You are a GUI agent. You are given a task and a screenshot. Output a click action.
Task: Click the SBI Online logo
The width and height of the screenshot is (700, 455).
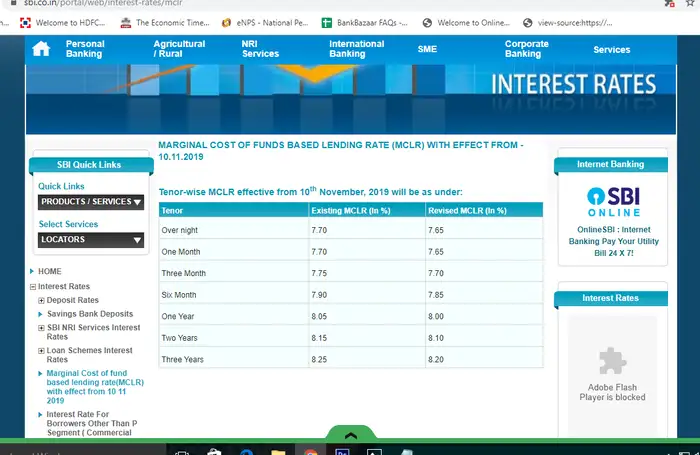click(612, 201)
